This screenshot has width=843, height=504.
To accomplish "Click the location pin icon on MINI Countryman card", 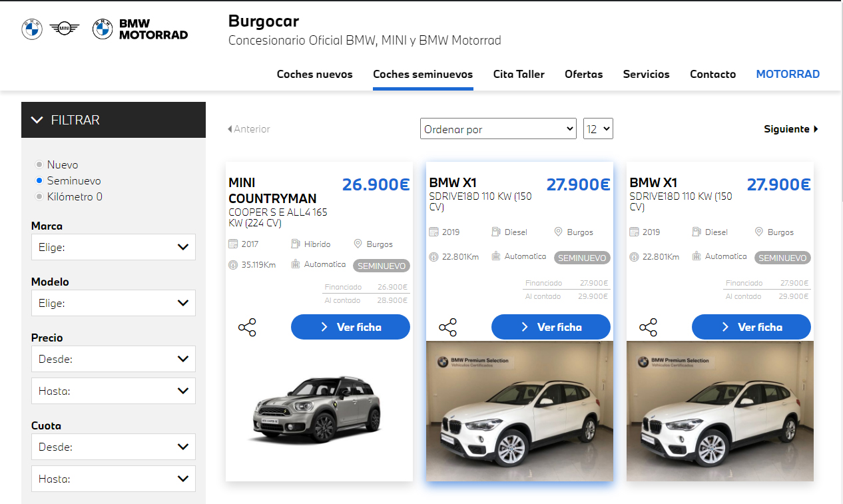I will [x=358, y=244].
